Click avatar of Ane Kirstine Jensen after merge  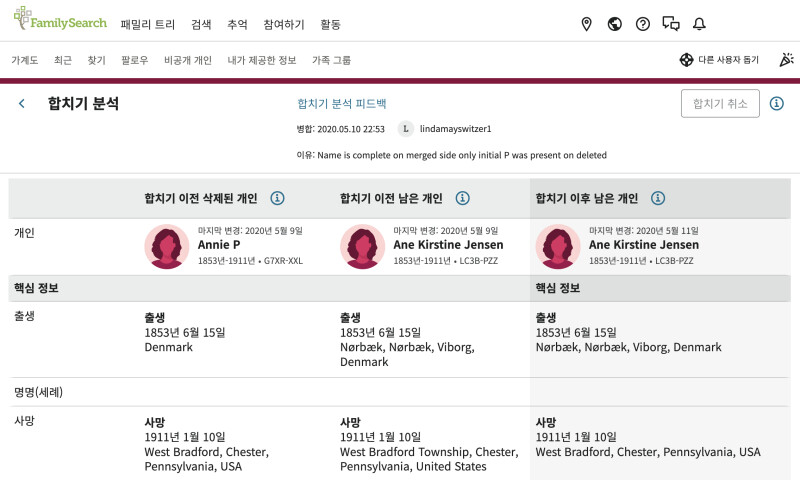tap(558, 246)
